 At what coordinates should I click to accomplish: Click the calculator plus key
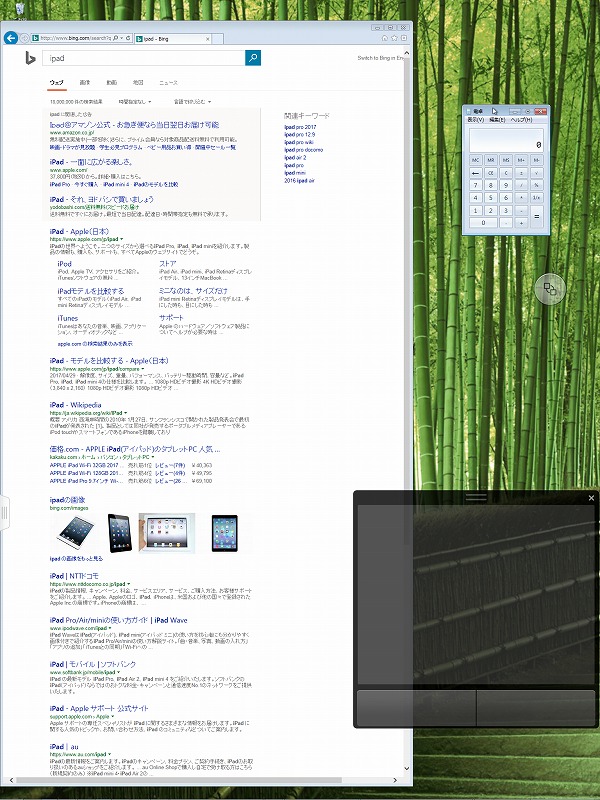(521, 223)
